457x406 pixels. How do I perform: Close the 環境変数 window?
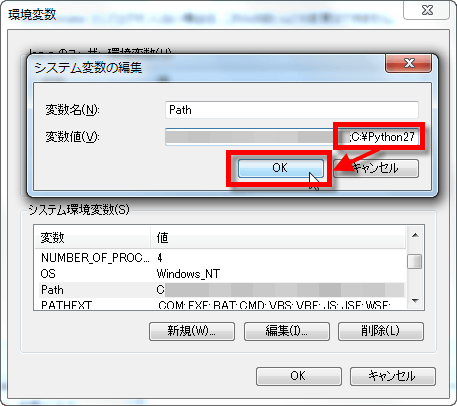427,10
